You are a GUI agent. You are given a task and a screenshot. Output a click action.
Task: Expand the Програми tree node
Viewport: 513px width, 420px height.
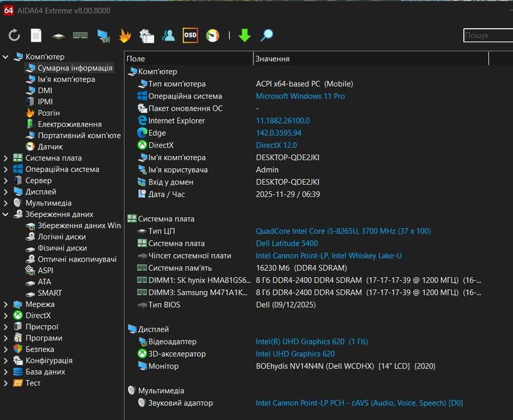point(5,338)
